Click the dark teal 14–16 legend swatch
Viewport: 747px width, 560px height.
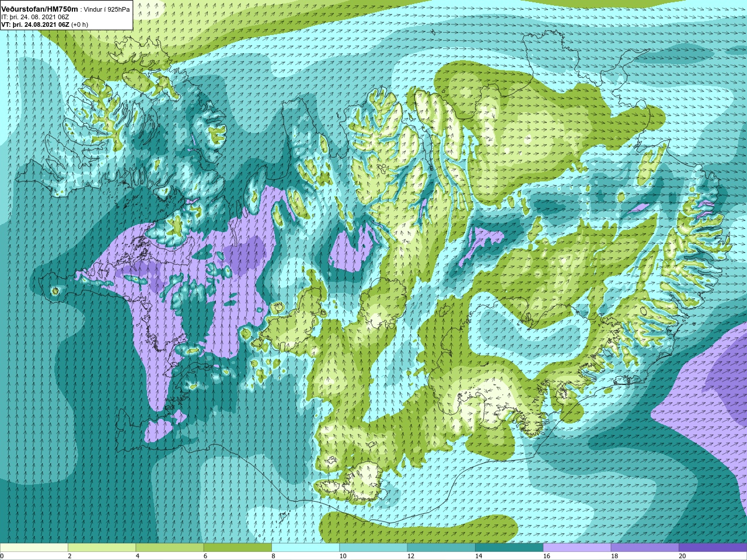509,548
